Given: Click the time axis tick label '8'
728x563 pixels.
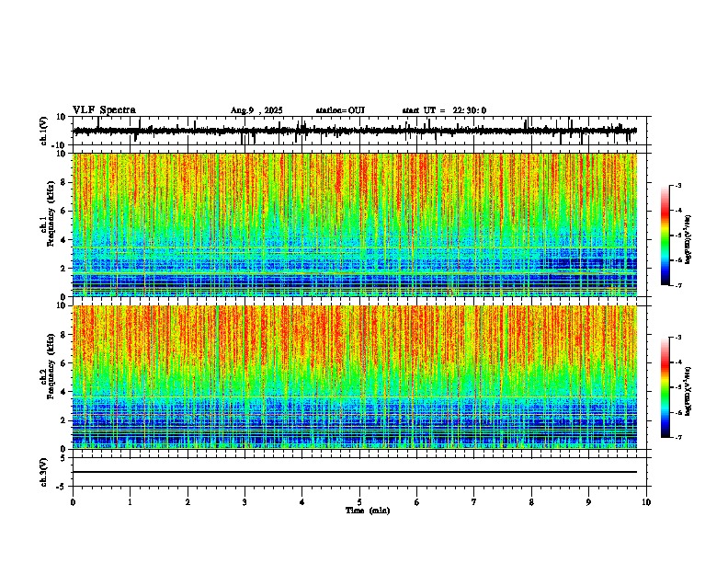Looking at the screenshot, I should 531,502.
